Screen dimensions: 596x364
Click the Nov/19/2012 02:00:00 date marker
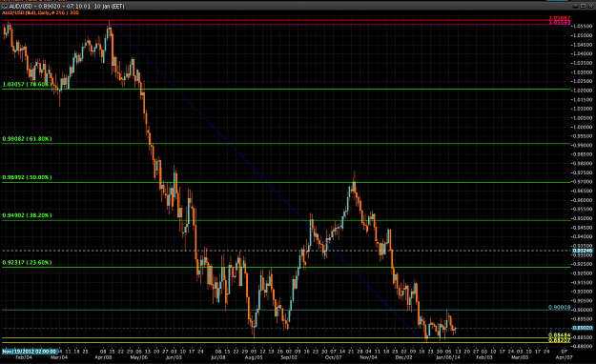tap(30, 352)
